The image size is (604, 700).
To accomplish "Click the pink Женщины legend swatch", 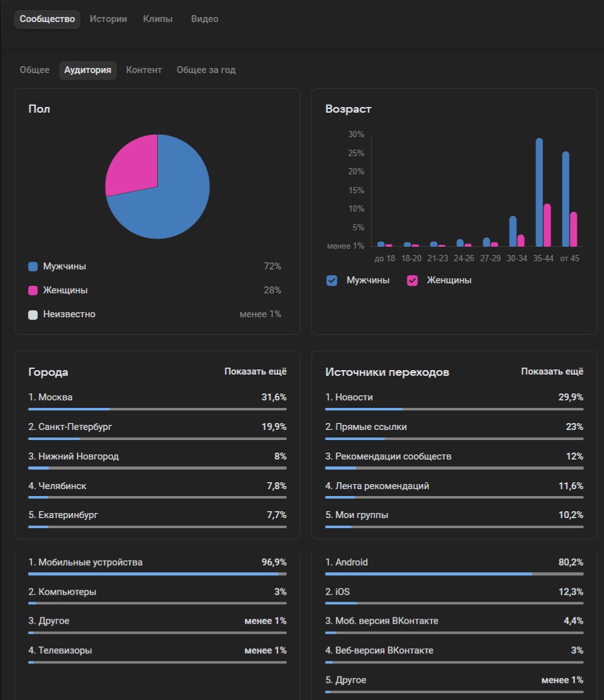I will (33, 291).
